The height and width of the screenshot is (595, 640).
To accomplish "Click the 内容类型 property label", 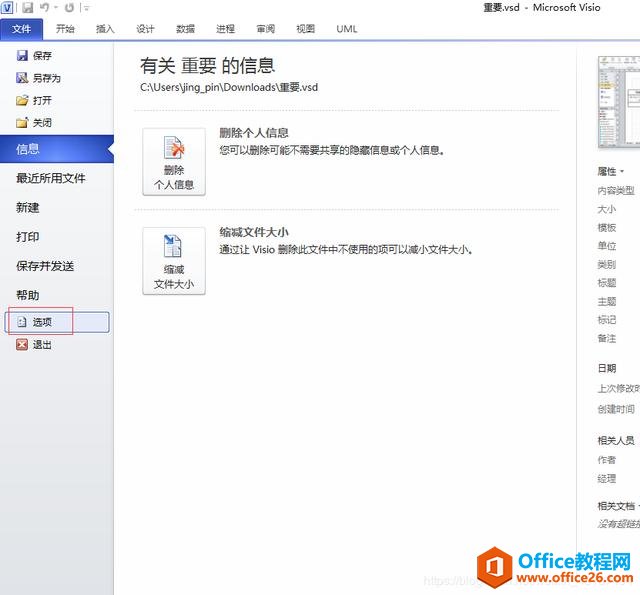I will 616,191.
